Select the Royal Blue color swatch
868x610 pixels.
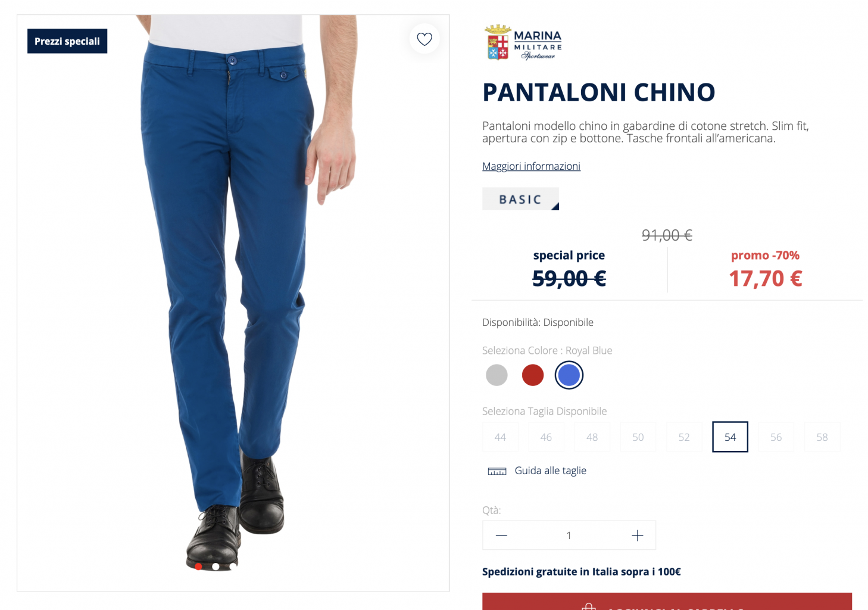tap(569, 375)
